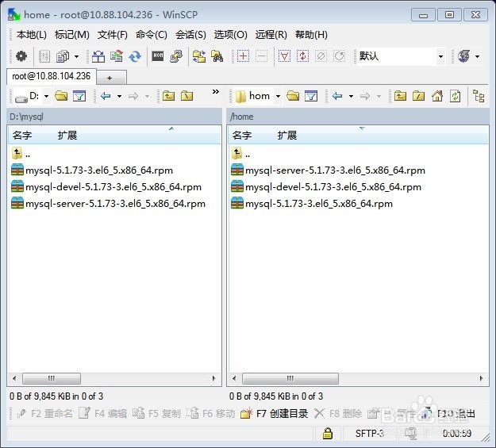Open local directory folder icon in D: panel

(x=61, y=95)
